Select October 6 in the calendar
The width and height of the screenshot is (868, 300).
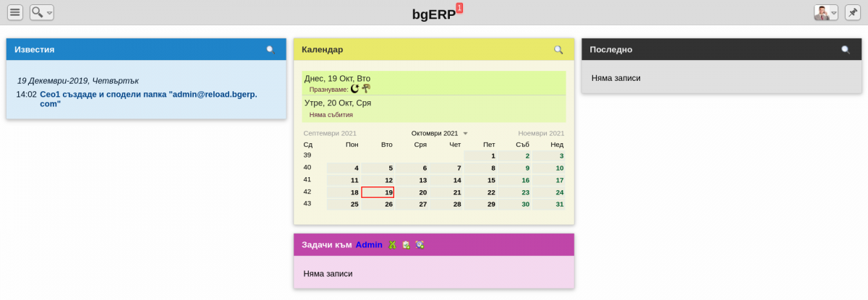click(x=412, y=168)
